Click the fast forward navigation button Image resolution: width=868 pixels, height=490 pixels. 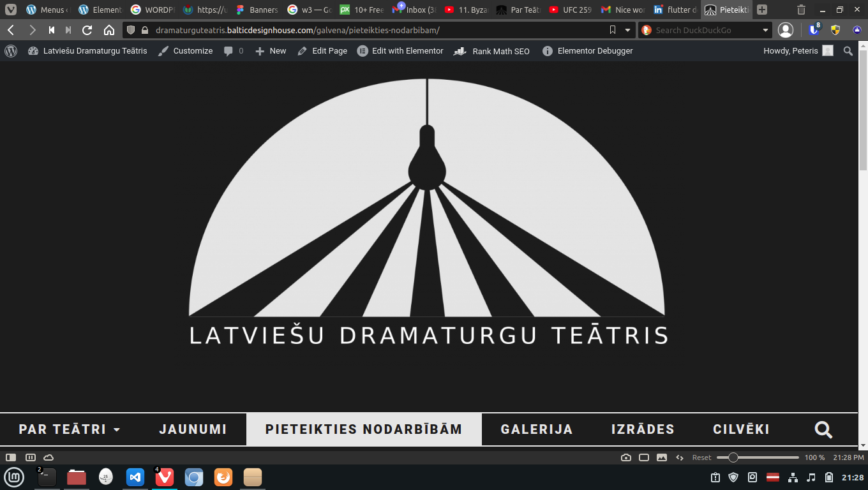(x=68, y=30)
